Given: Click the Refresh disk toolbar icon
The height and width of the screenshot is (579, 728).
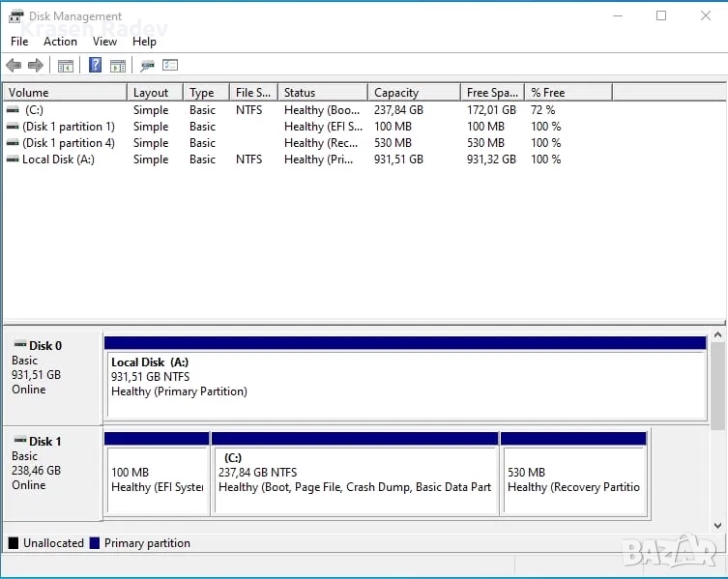Looking at the screenshot, I should pyautogui.click(x=147, y=66).
